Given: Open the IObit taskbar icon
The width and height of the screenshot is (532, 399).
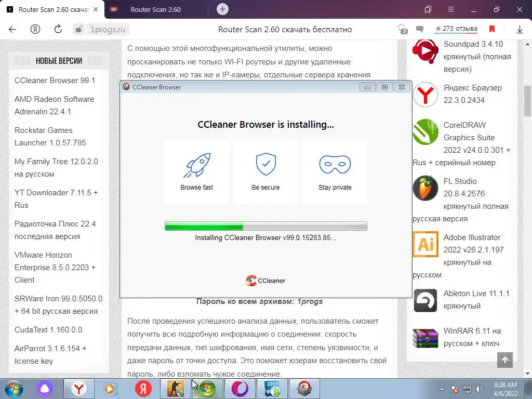Looking at the screenshot, I should tap(272, 389).
